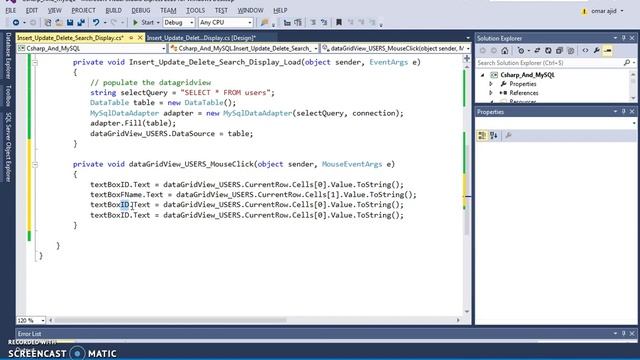Click the search magnifier in Solution Explorer
The image size is (640, 360).
click(627, 63)
